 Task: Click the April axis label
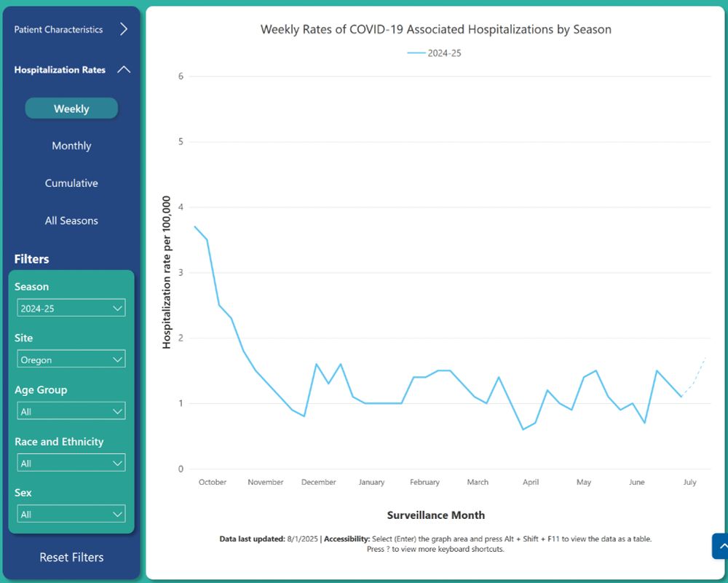pyautogui.click(x=531, y=482)
